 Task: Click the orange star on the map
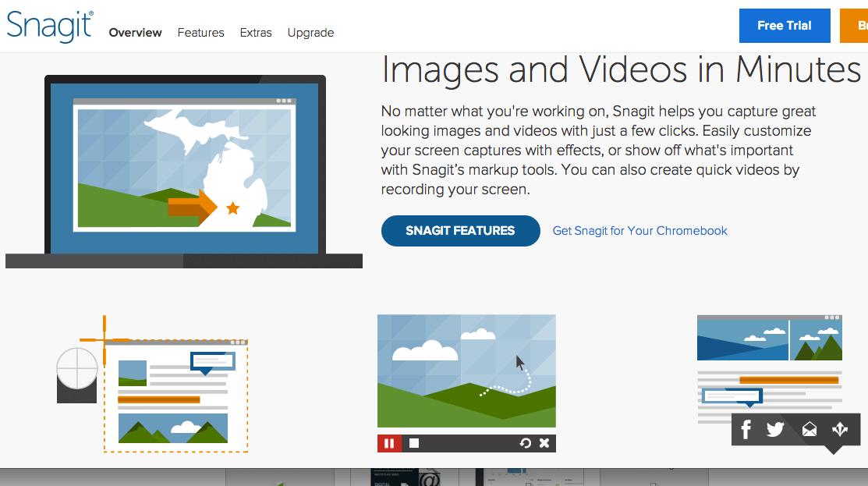[233, 208]
